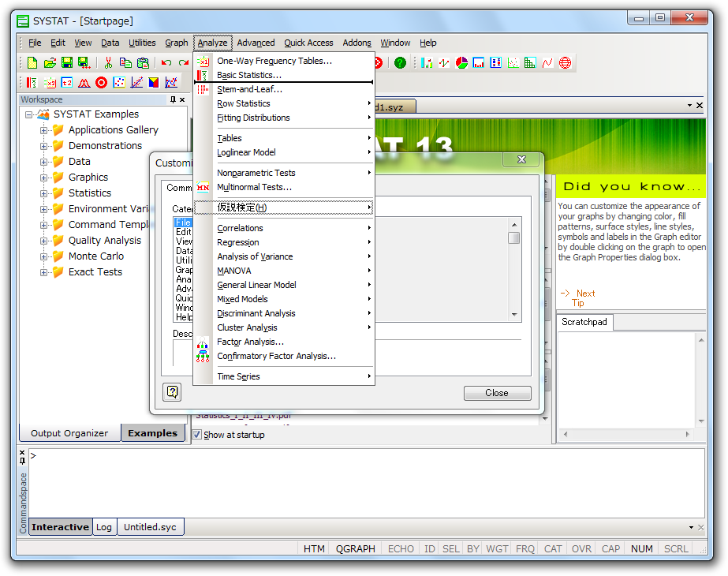Screen dimensions: 728x576
Task: Expand the Data folder in Workspace
Action: (43, 162)
